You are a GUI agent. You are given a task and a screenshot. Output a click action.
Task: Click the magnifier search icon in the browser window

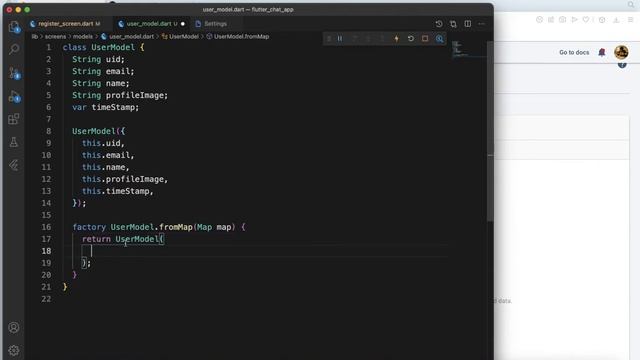point(631,4)
